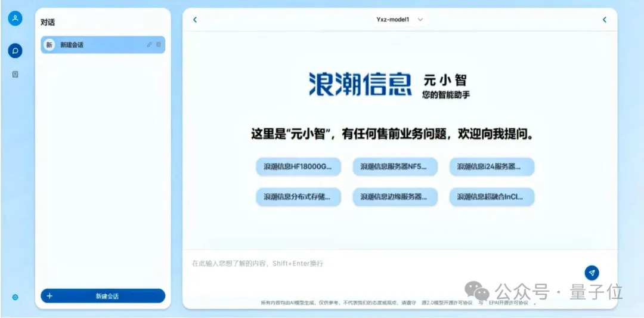Click the + 新建会话 button

click(x=103, y=296)
